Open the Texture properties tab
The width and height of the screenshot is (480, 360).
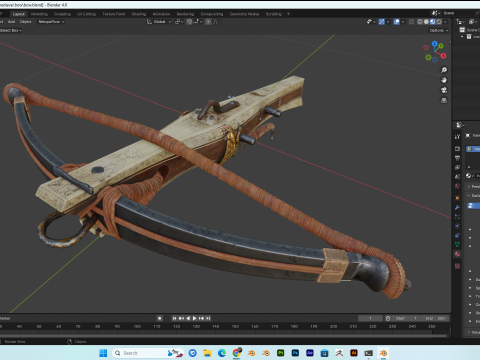pyautogui.click(x=457, y=266)
